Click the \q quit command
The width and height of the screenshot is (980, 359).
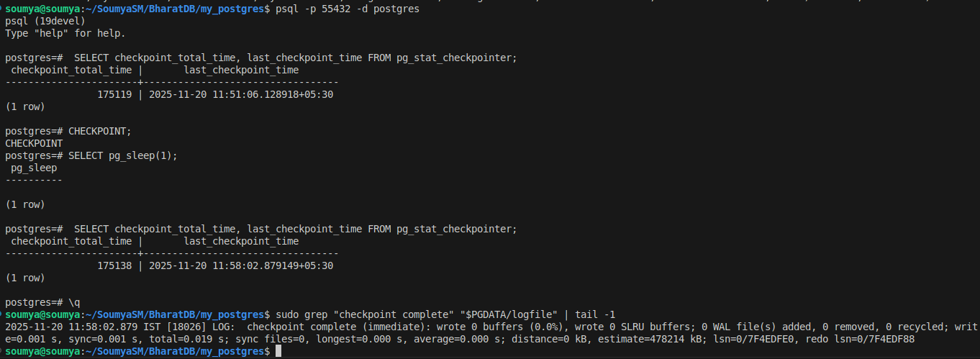[x=74, y=302]
